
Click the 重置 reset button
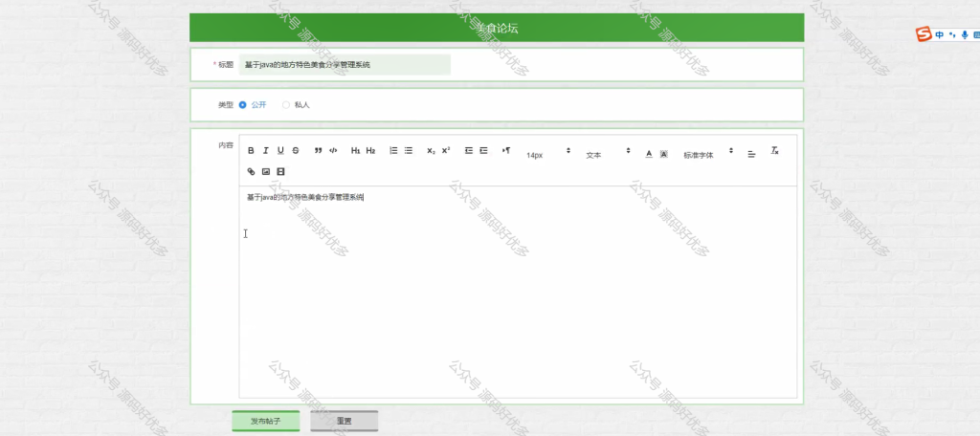point(345,421)
